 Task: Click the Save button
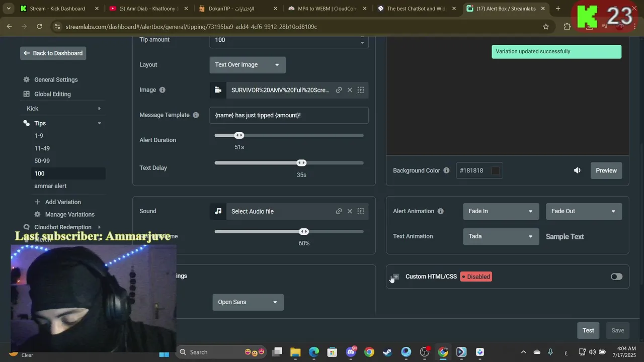[x=617, y=330]
